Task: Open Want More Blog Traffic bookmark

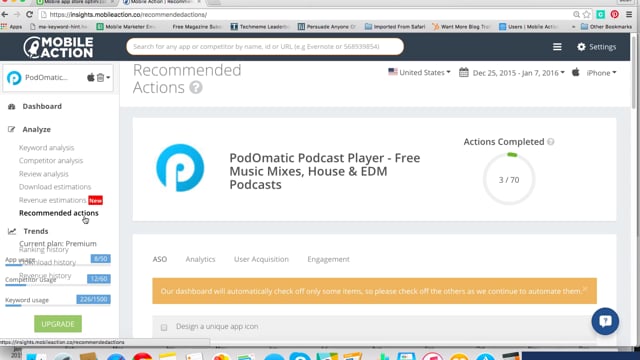Action: (462, 27)
